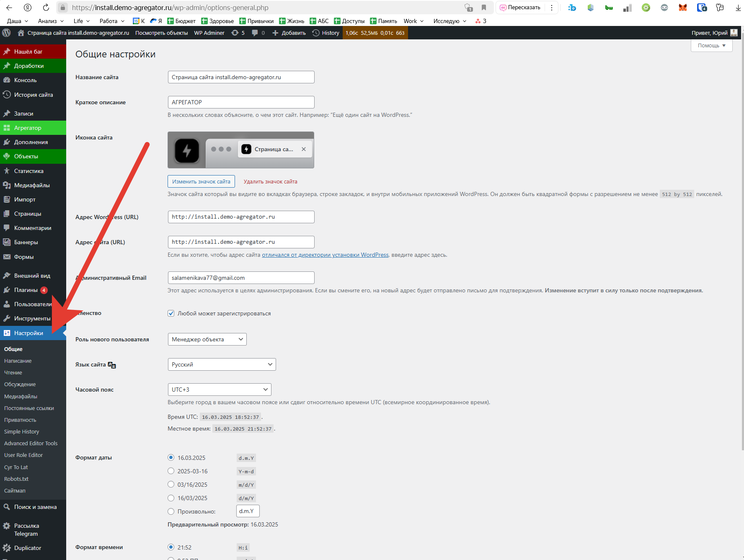Screen dimensions: 744x560
Task: Go to Постоянные ссылки settings submenu
Action: click(x=29, y=408)
